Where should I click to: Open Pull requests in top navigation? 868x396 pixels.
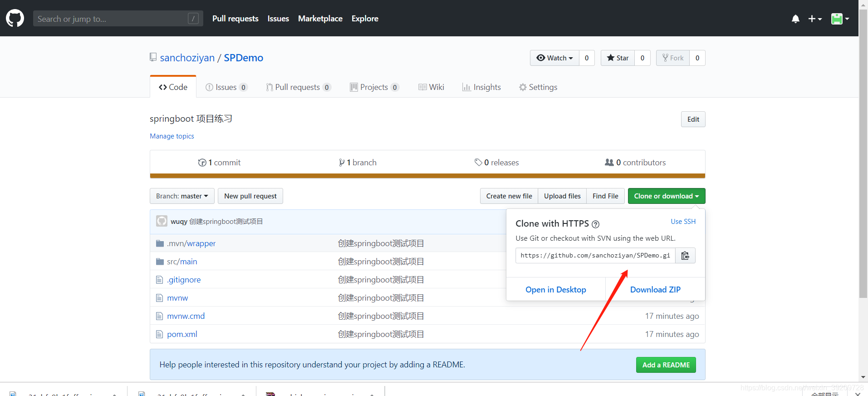pos(235,19)
